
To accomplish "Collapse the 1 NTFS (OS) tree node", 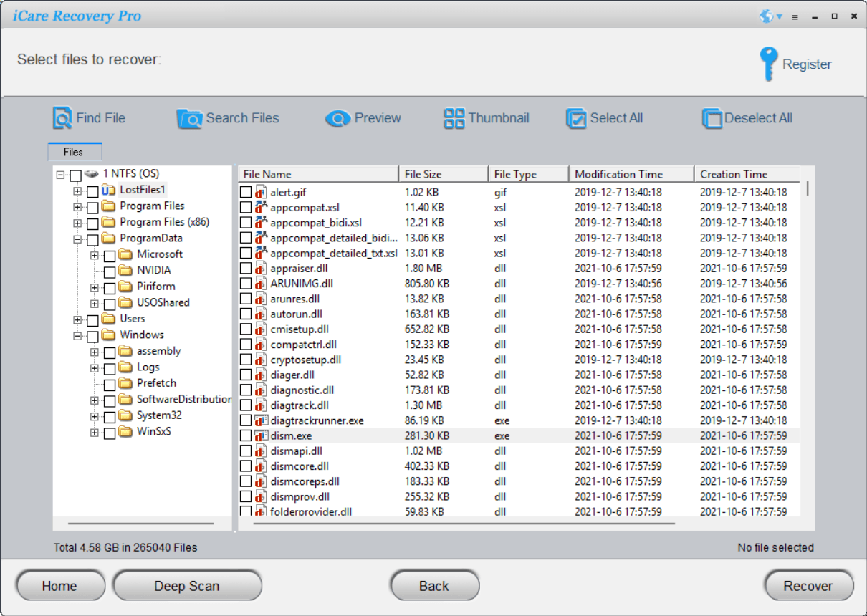I will tap(60, 174).
